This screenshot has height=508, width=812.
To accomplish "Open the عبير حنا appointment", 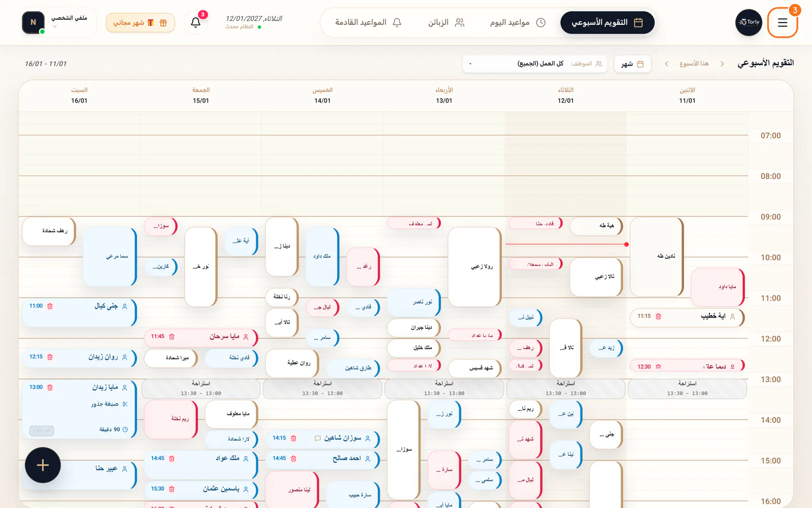I will point(79,475).
